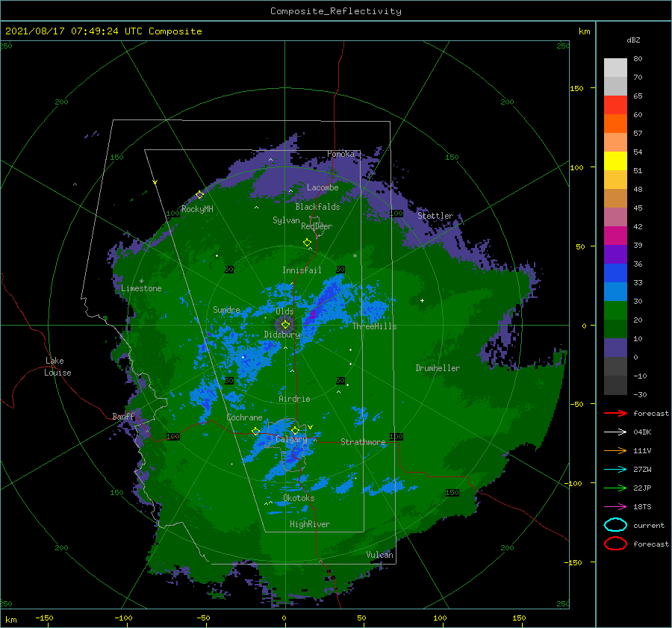The image size is (672, 628).
Task: Select the Lake Louise label
Action: click(x=57, y=367)
